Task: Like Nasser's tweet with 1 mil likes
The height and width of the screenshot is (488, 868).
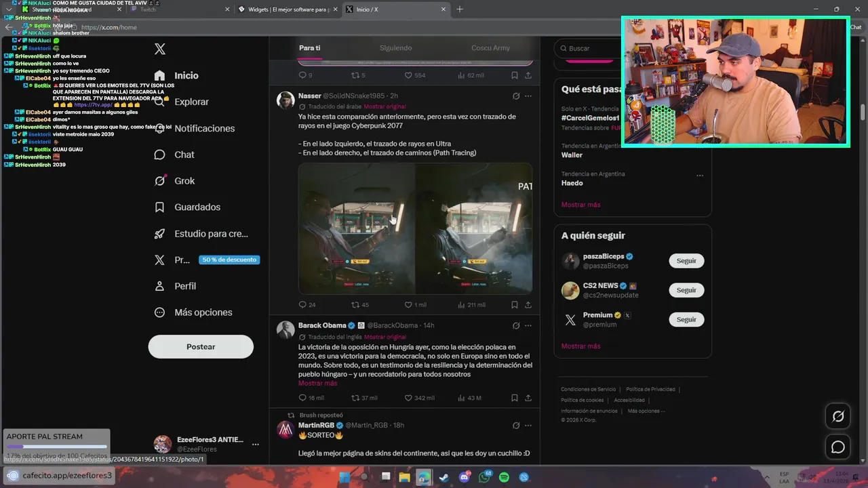Action: point(416,305)
